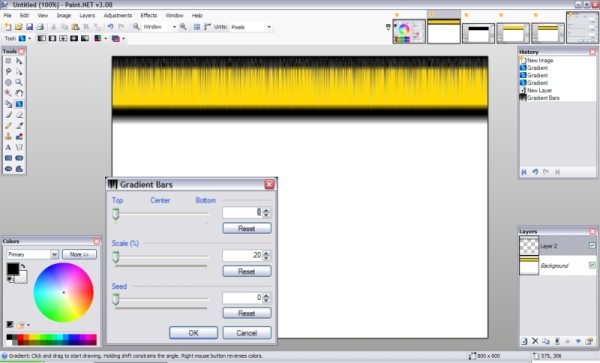This screenshot has width=600, height=363.
Task: Select the Magic Wand tool
Action: [8, 93]
